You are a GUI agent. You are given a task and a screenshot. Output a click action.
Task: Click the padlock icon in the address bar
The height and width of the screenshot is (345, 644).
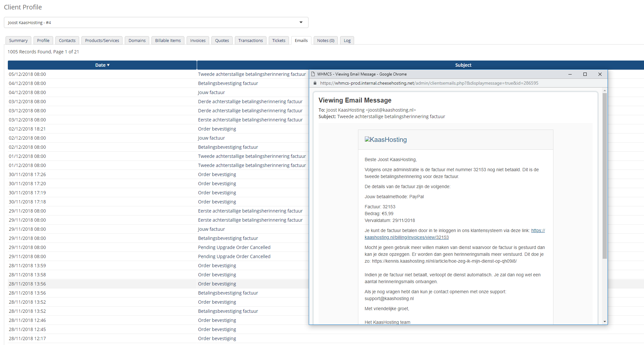tap(315, 83)
